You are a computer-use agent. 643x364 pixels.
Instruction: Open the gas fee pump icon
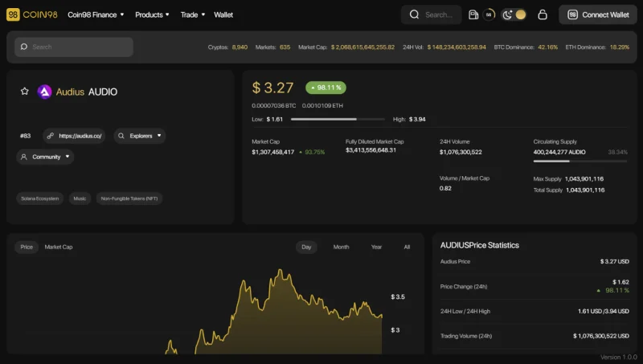(473, 14)
